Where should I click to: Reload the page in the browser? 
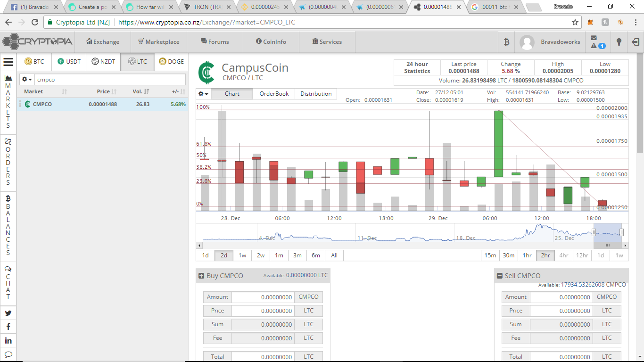[35, 22]
